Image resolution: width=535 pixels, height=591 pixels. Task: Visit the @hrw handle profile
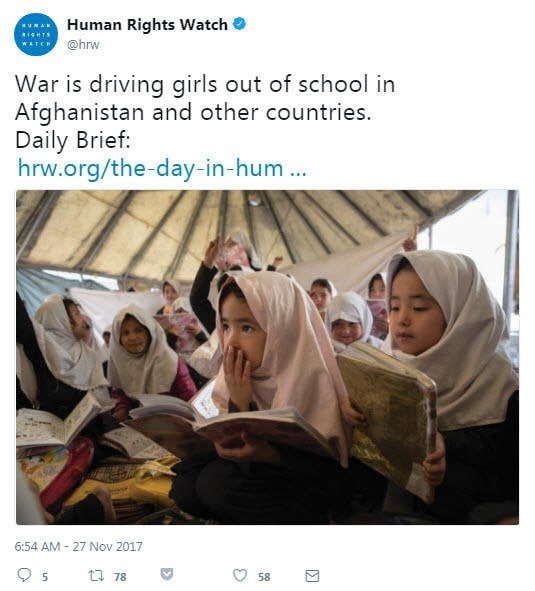point(83,44)
